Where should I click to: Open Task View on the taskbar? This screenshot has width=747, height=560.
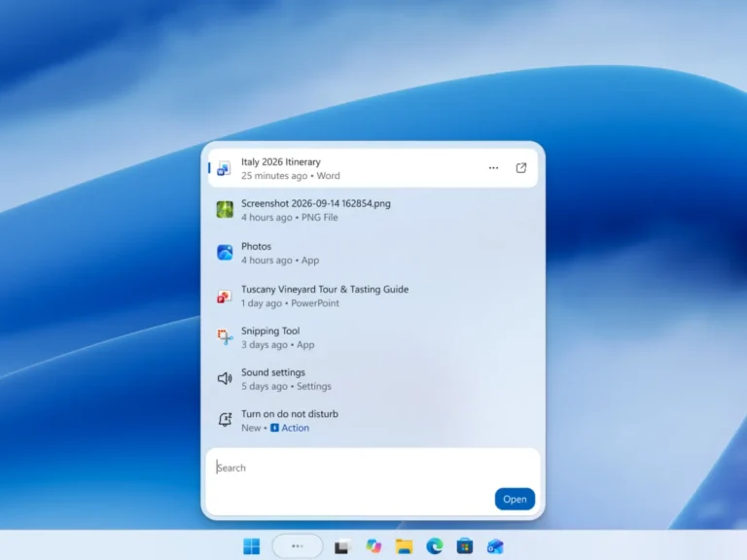coord(342,546)
